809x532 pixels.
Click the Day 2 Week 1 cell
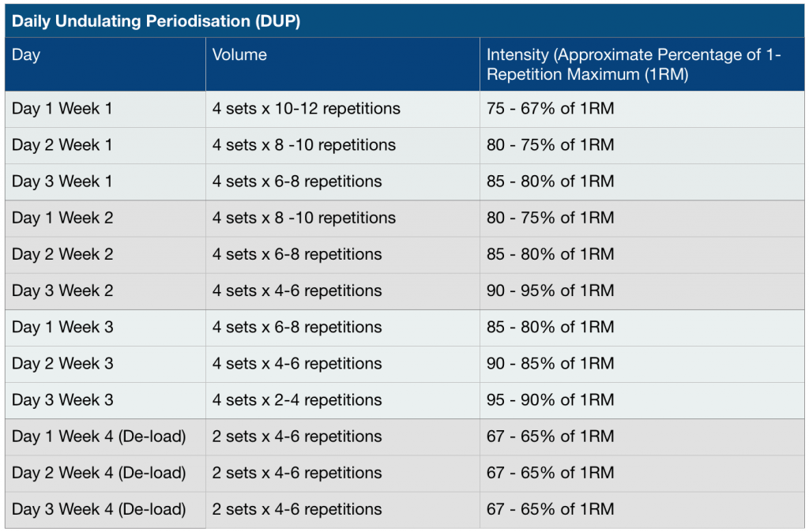click(x=62, y=145)
